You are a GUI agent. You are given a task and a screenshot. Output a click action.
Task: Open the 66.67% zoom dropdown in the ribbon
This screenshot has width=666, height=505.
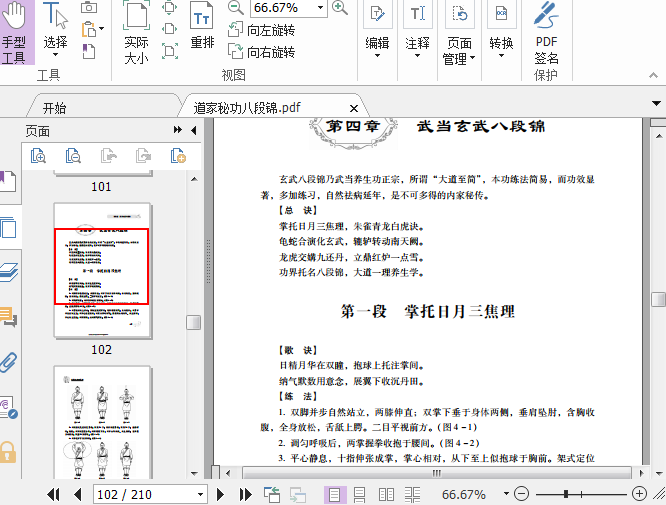[x=320, y=8]
